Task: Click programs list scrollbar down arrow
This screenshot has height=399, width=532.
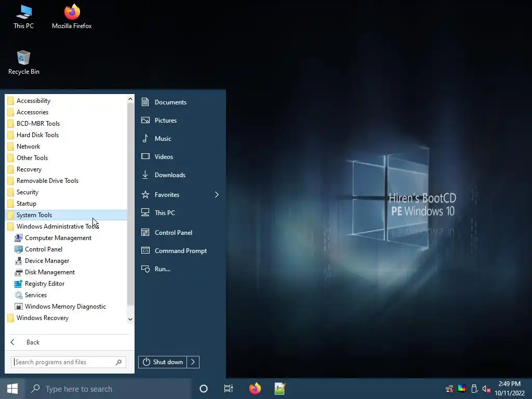Action: (130, 320)
